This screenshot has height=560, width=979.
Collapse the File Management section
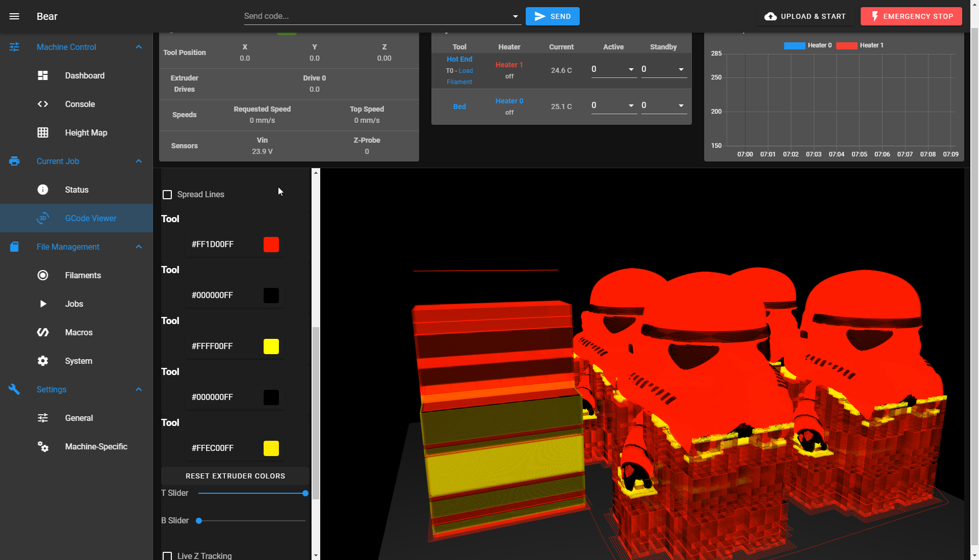pyautogui.click(x=139, y=247)
